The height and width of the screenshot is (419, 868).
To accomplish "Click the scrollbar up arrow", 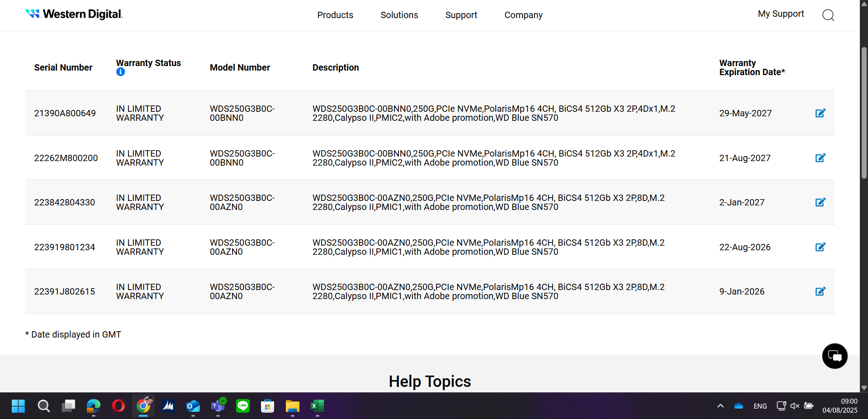I will 864,4.
